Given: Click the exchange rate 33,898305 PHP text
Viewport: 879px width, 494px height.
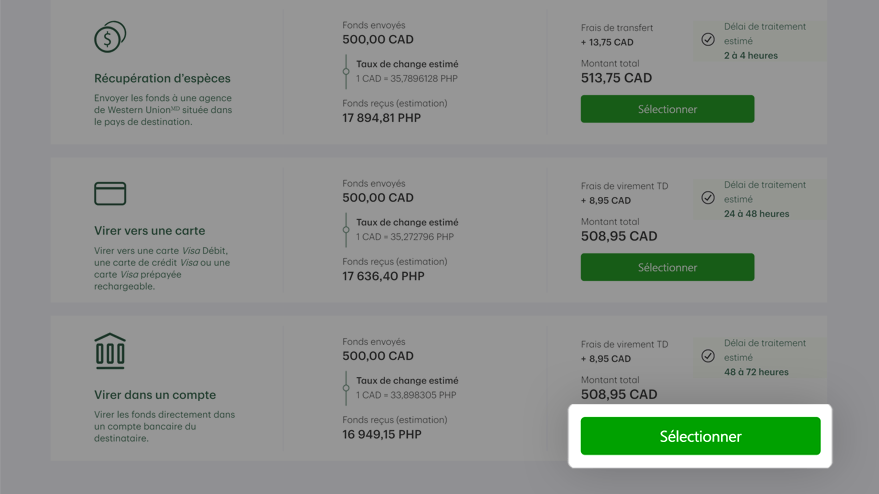Looking at the screenshot, I should (406, 395).
